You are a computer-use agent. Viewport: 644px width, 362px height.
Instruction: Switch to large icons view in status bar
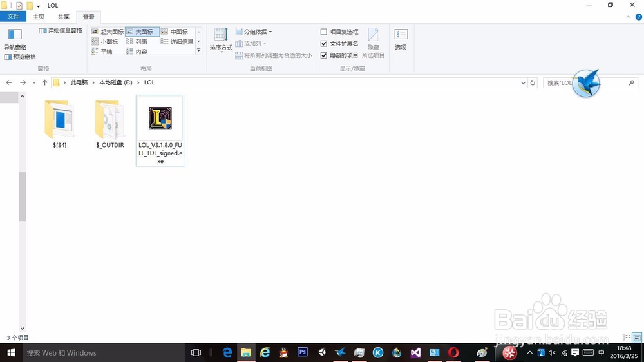tap(637, 338)
